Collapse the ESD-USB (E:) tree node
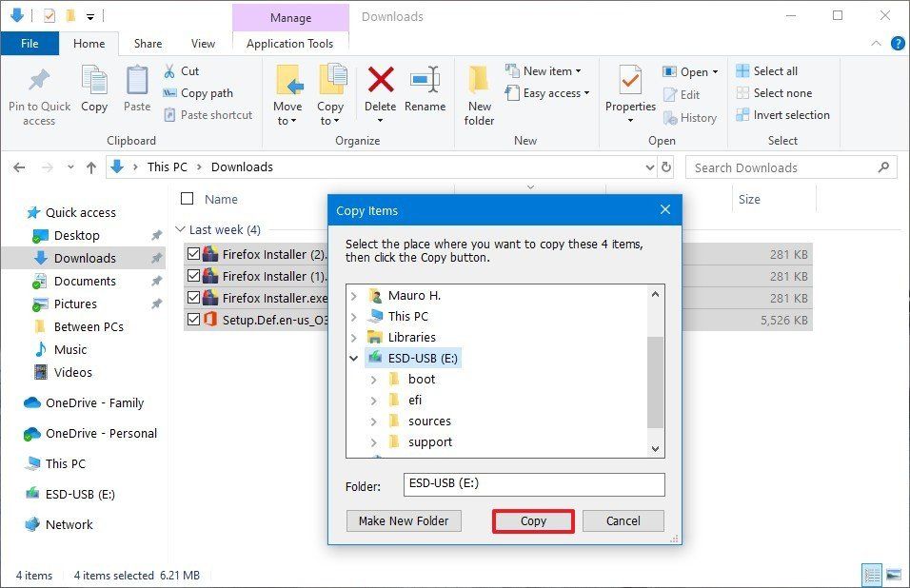The image size is (910, 588). coord(354,358)
